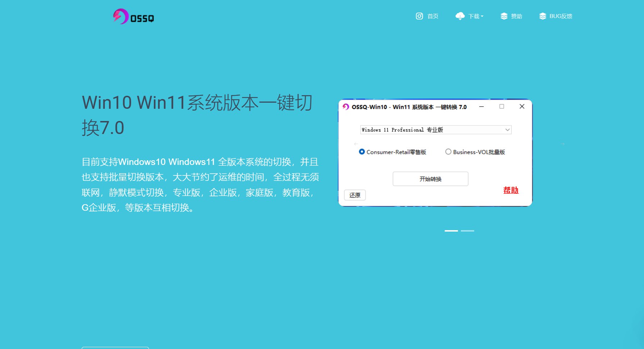
Task: Open the 首页 navigation link
Action: point(433,16)
